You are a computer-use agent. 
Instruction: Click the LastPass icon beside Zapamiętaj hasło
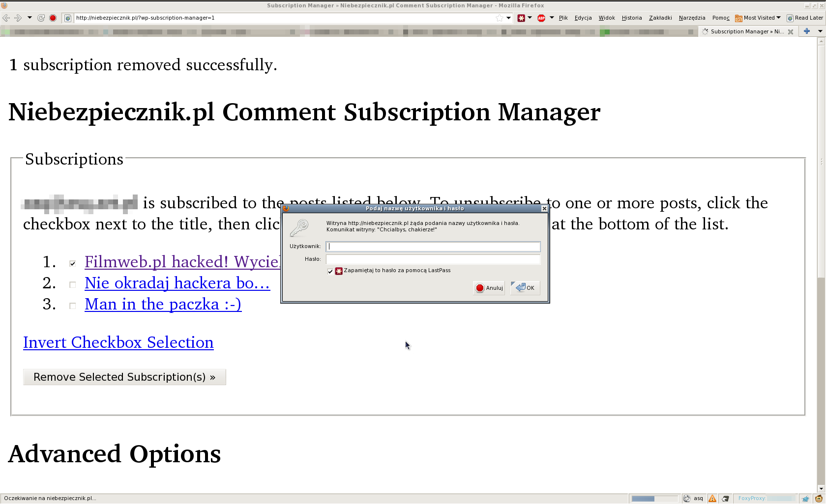click(339, 271)
